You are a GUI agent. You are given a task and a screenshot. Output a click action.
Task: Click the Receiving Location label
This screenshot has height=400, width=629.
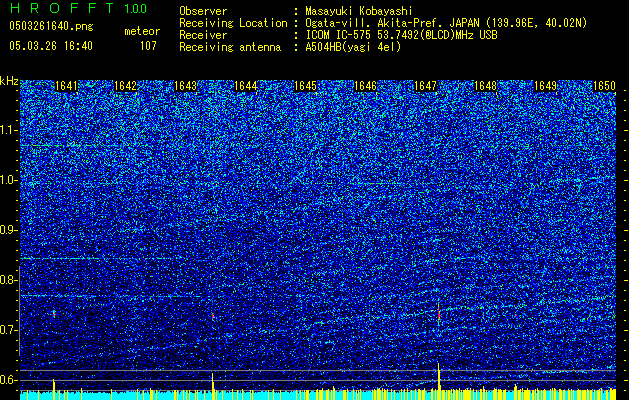(x=233, y=23)
